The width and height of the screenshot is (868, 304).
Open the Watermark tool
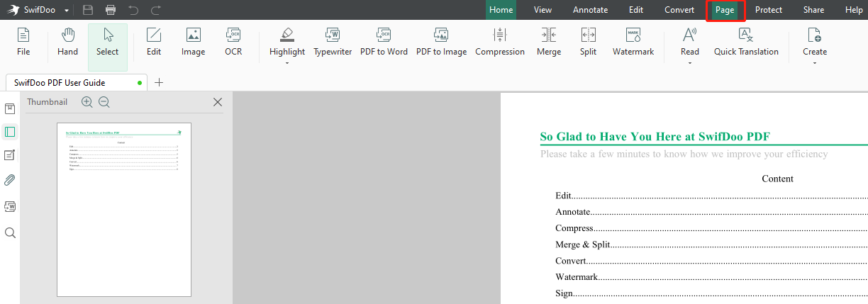pos(633,42)
